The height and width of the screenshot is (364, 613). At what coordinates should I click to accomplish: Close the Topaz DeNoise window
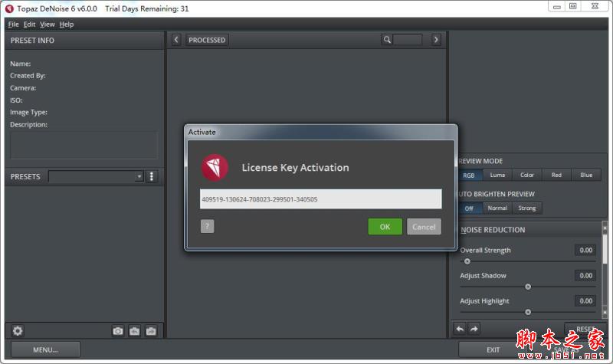point(595,7)
